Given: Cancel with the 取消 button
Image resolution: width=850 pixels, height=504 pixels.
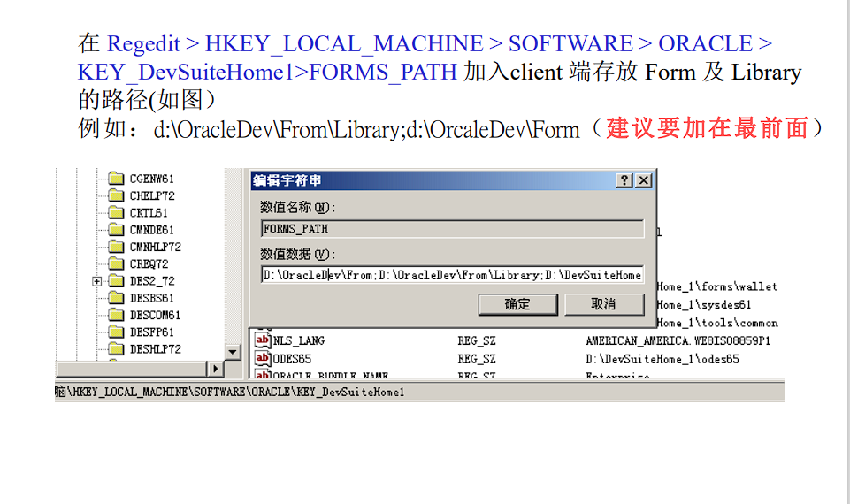Looking at the screenshot, I should click(x=604, y=304).
